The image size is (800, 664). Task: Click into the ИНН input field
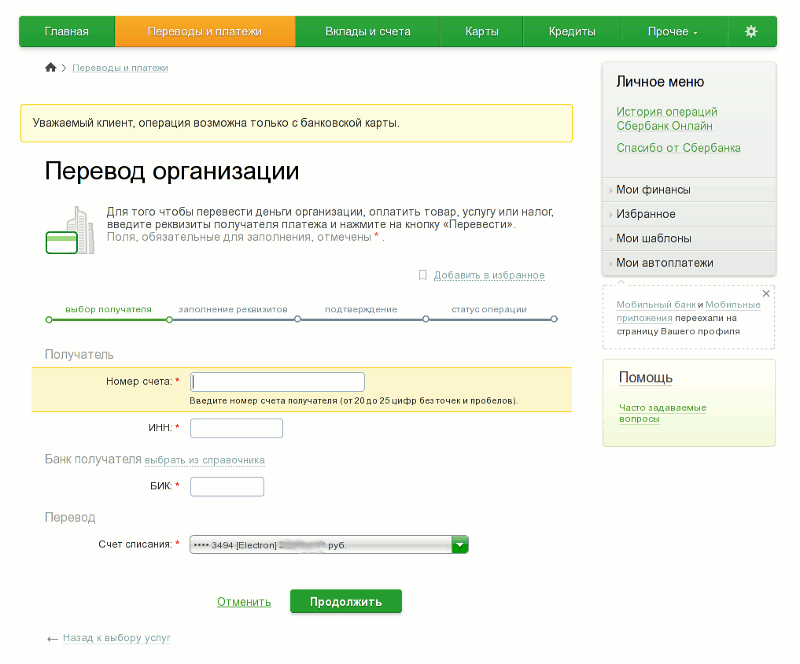coord(236,428)
